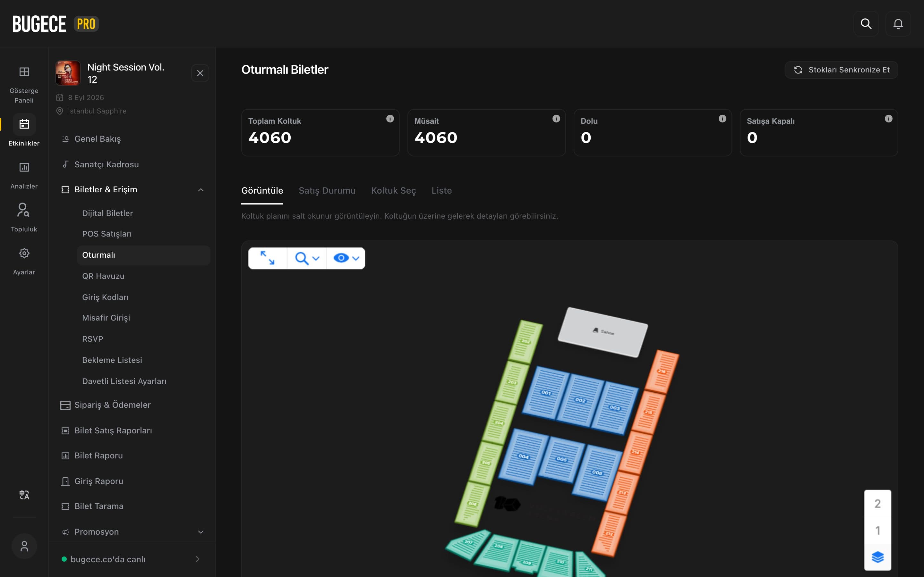Click the Toplam Koltuk info icon

(390, 119)
